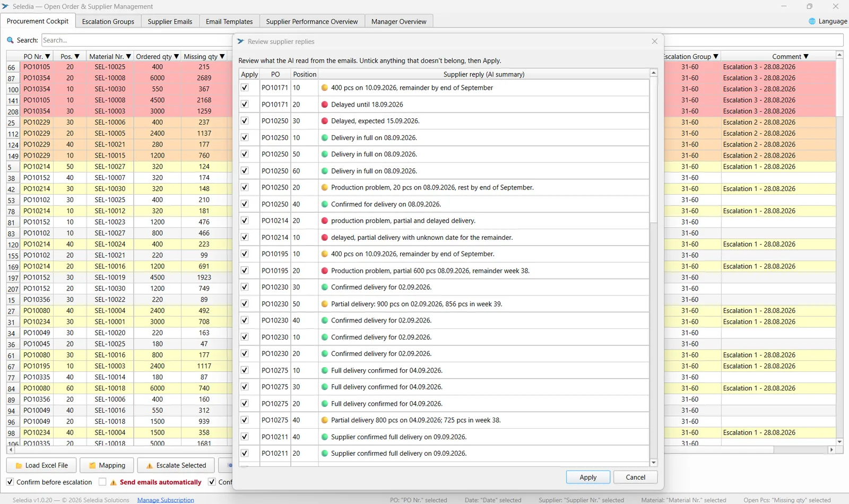Screen dimensions: 849x504
Task: Click green status dot for PO10250 position 50
Action: coord(325,154)
